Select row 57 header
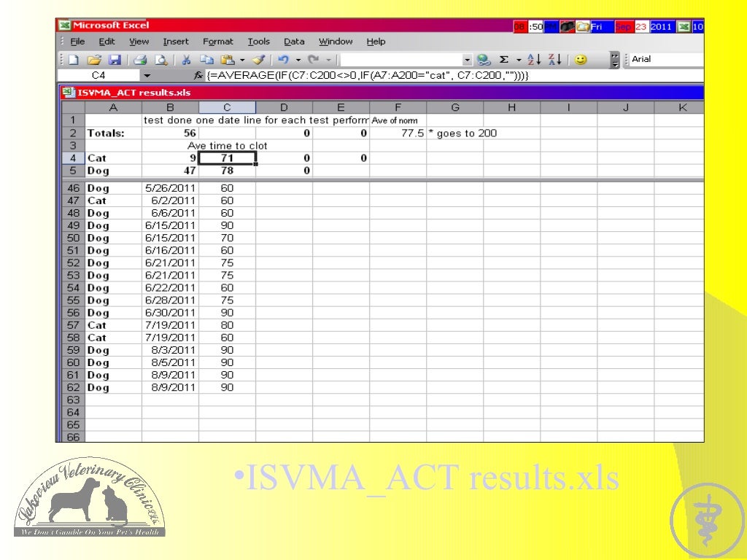 coord(73,325)
